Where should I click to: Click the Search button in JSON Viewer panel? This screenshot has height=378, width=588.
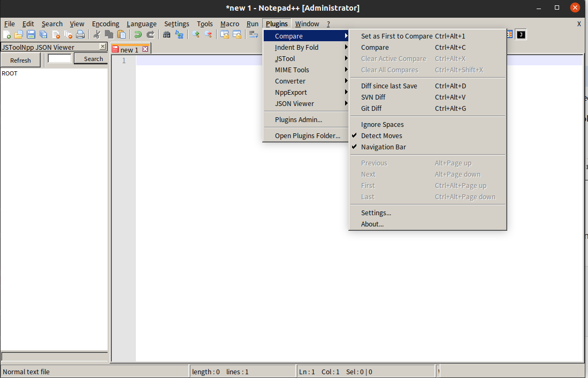point(91,58)
